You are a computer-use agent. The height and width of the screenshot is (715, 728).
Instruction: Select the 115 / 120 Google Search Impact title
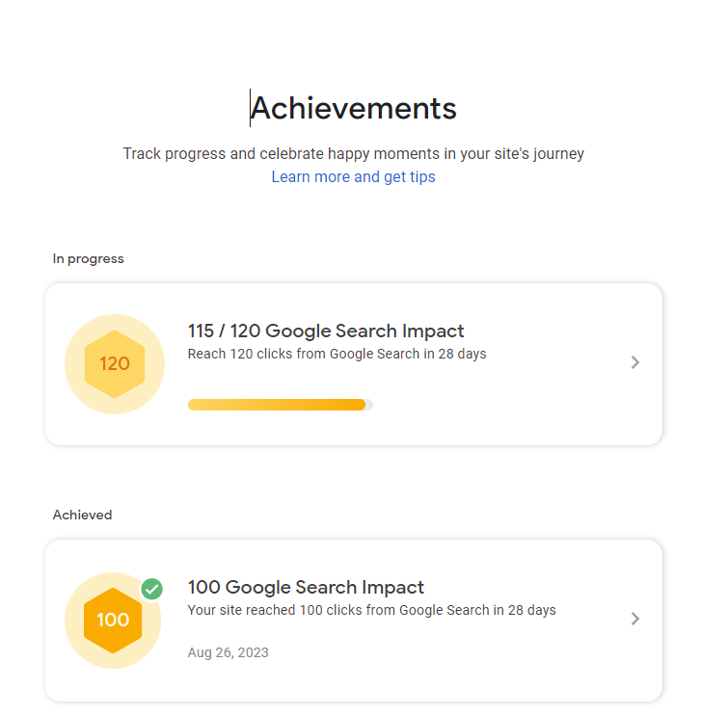pyautogui.click(x=326, y=331)
